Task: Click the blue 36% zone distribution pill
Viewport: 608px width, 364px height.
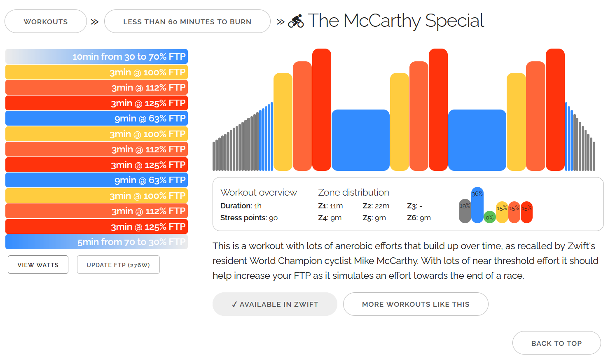Action: 477,205
